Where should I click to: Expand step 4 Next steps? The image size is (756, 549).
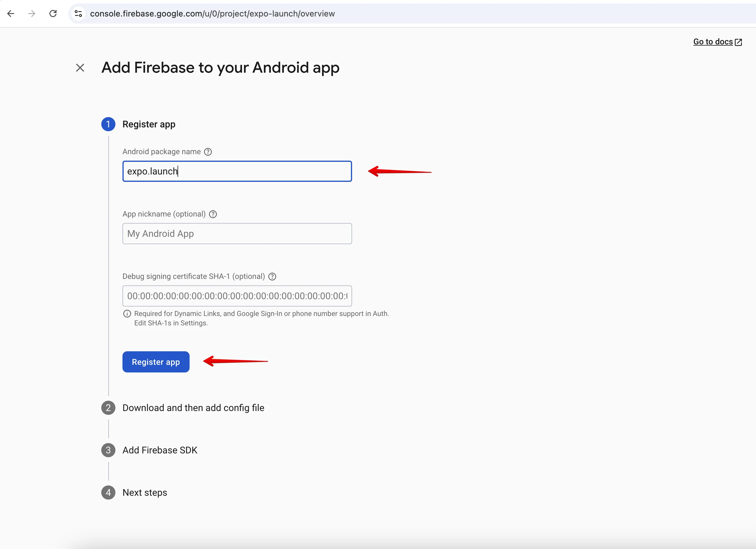145,493
